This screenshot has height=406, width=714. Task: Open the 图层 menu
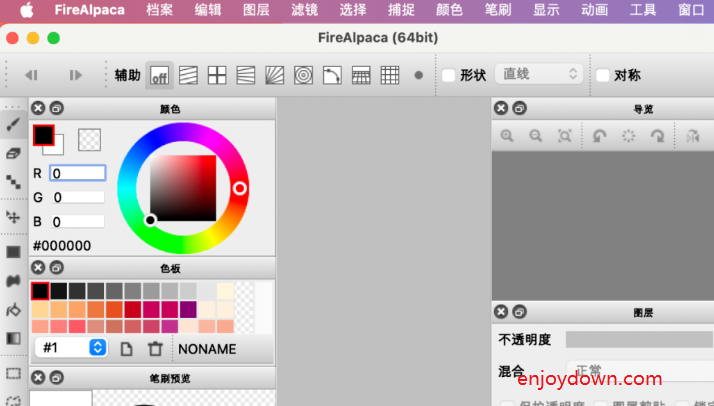[x=256, y=10]
